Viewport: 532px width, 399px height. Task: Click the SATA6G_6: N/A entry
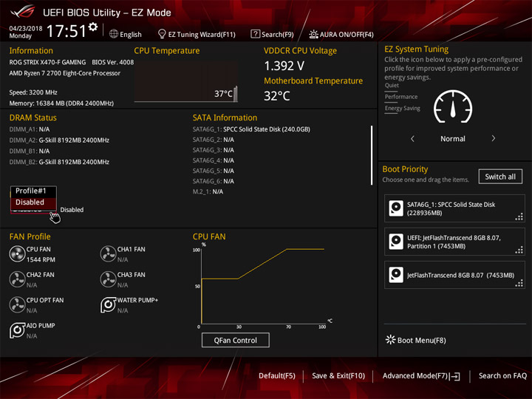[213, 181]
